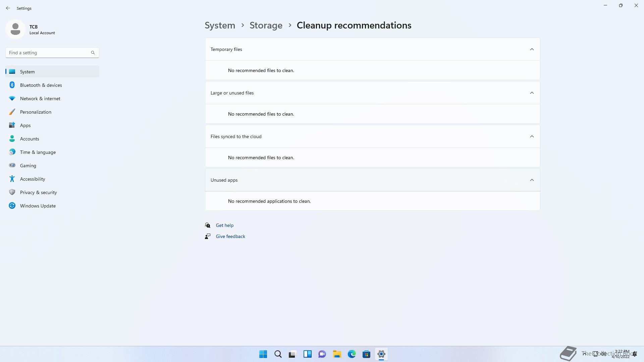Click the Settings gear on taskbar
Screen dimensions: 644x362
(x=381, y=354)
